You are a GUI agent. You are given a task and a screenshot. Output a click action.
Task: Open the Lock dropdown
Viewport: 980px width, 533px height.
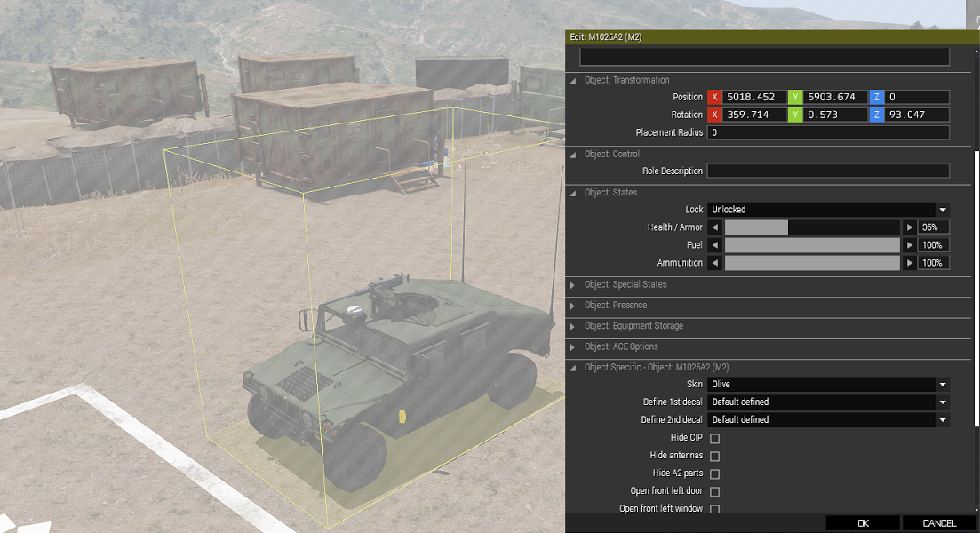pyautogui.click(x=828, y=210)
